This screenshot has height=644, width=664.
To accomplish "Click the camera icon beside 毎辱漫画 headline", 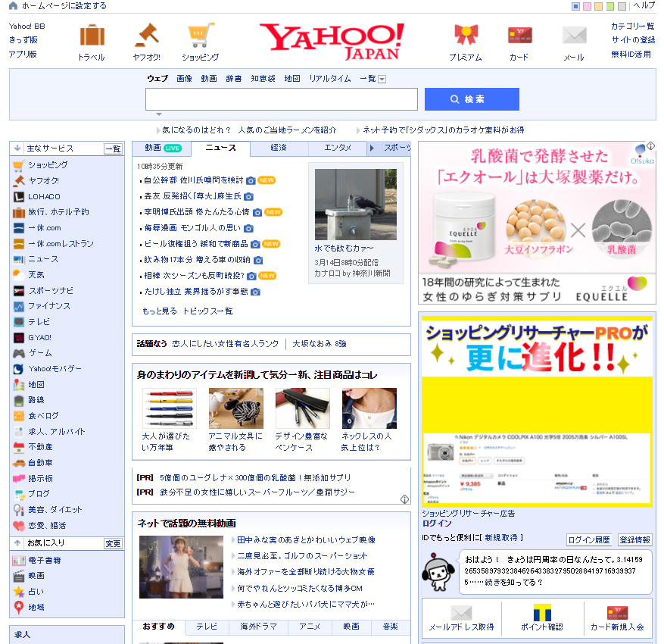I will tap(249, 228).
